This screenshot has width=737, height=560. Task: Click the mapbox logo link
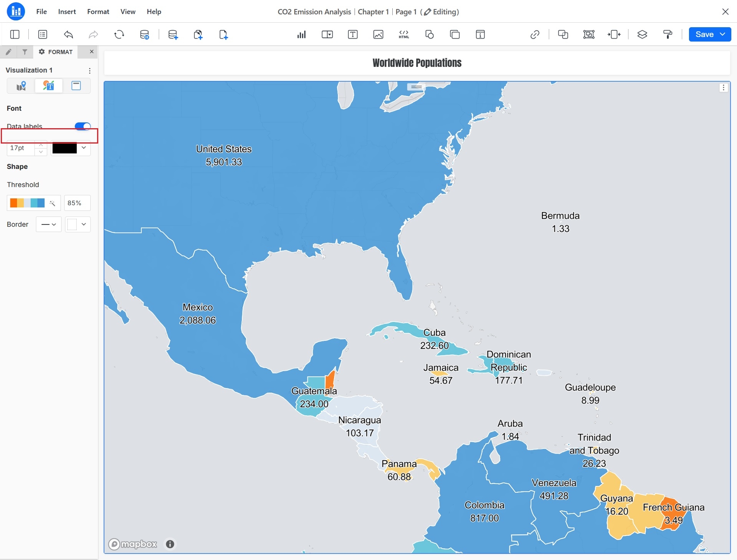pyautogui.click(x=133, y=544)
